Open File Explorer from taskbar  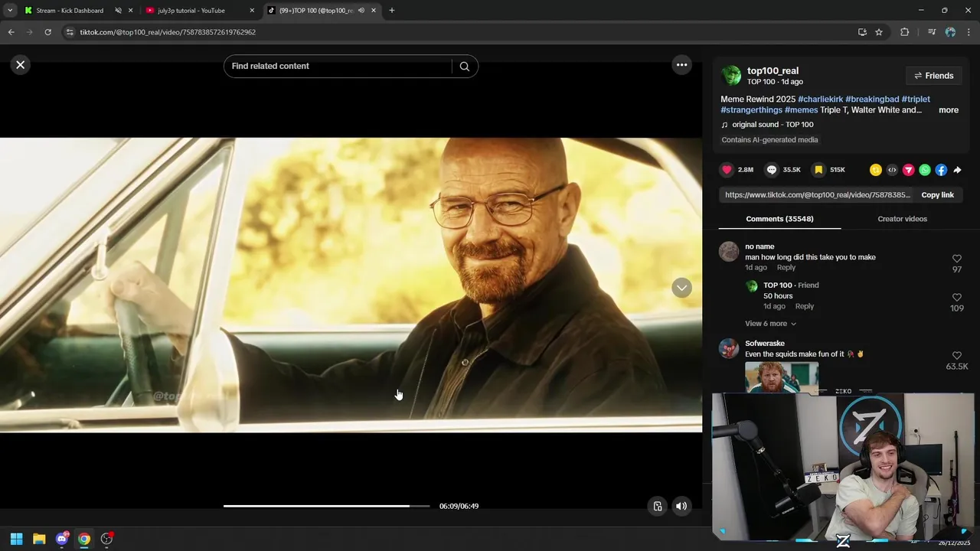pos(39,539)
